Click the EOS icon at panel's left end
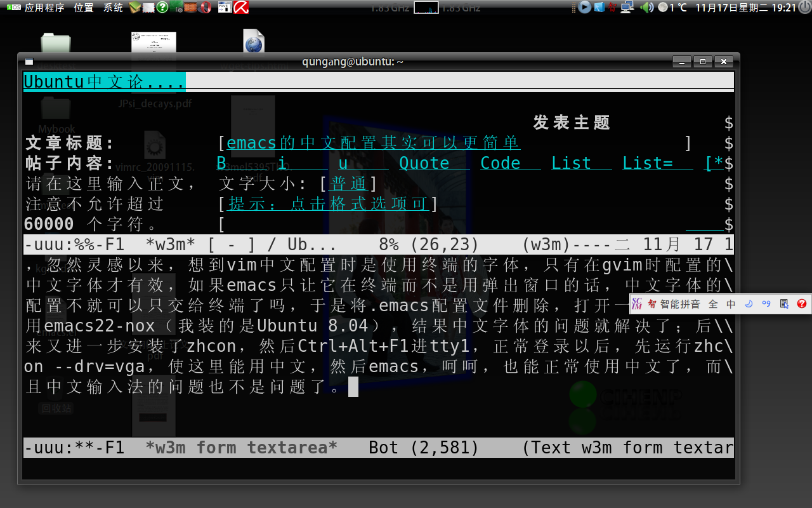The width and height of the screenshot is (812, 508). 13,8
